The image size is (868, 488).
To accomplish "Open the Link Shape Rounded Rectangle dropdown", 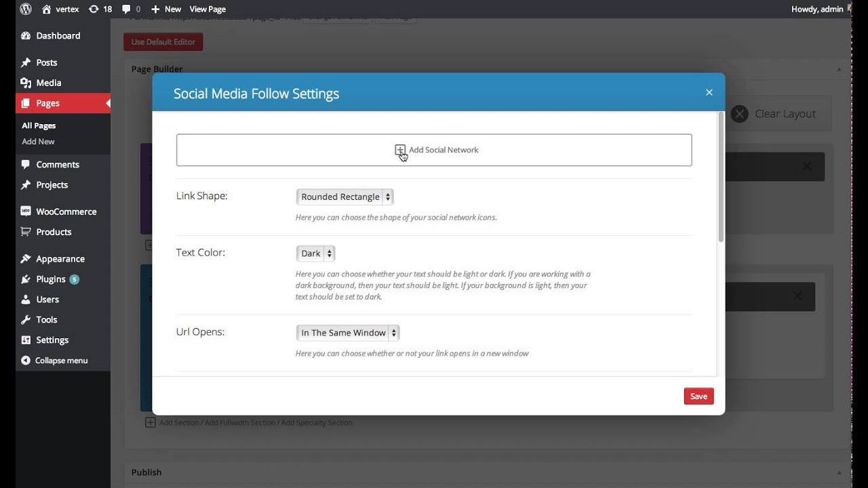I will (x=344, y=197).
